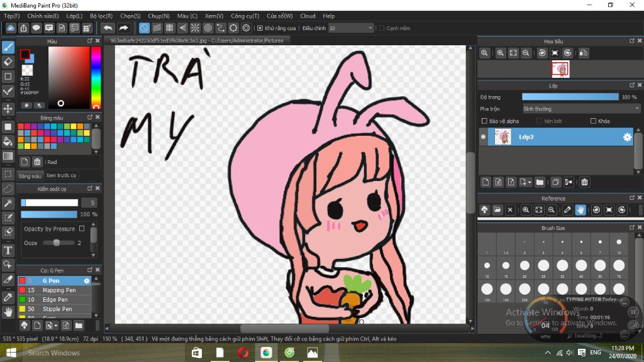
Task: Click the rainbow hue strip in color panel
Action: tap(96, 77)
